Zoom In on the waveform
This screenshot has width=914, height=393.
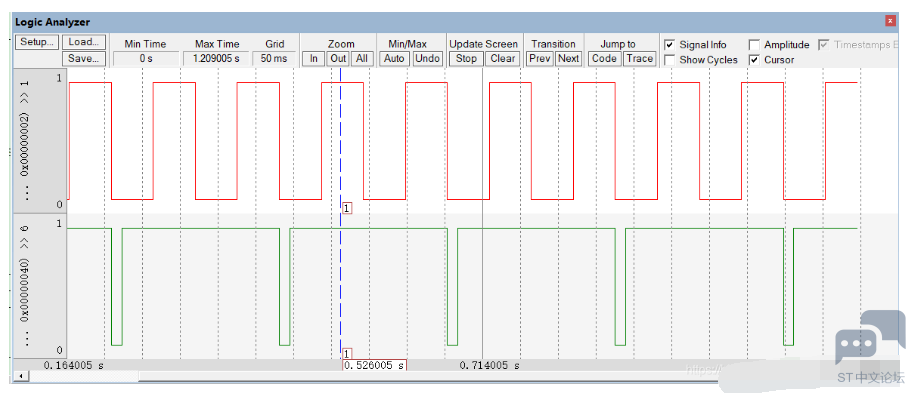click(x=314, y=58)
